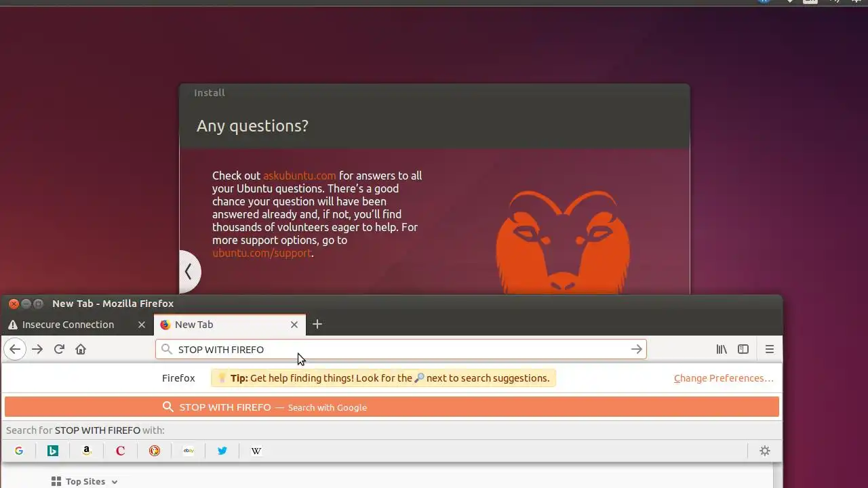Open a new tab with plus button

[317, 324]
